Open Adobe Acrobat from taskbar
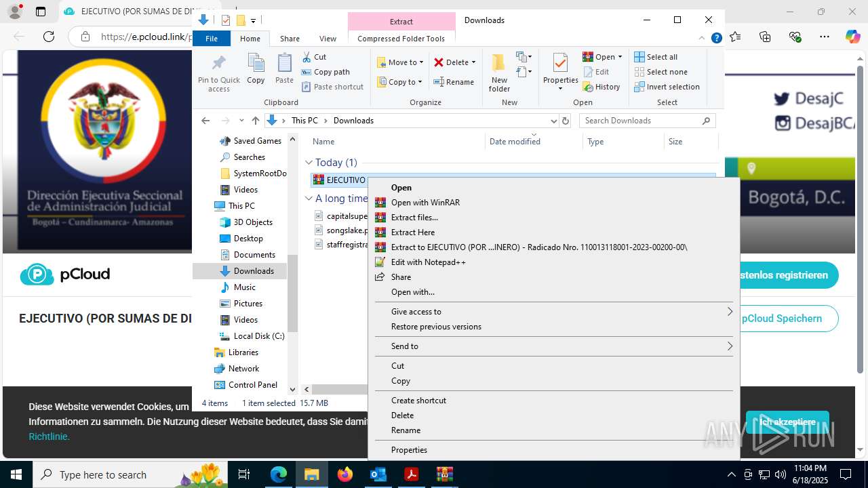The height and width of the screenshot is (488, 868). pyautogui.click(x=412, y=474)
